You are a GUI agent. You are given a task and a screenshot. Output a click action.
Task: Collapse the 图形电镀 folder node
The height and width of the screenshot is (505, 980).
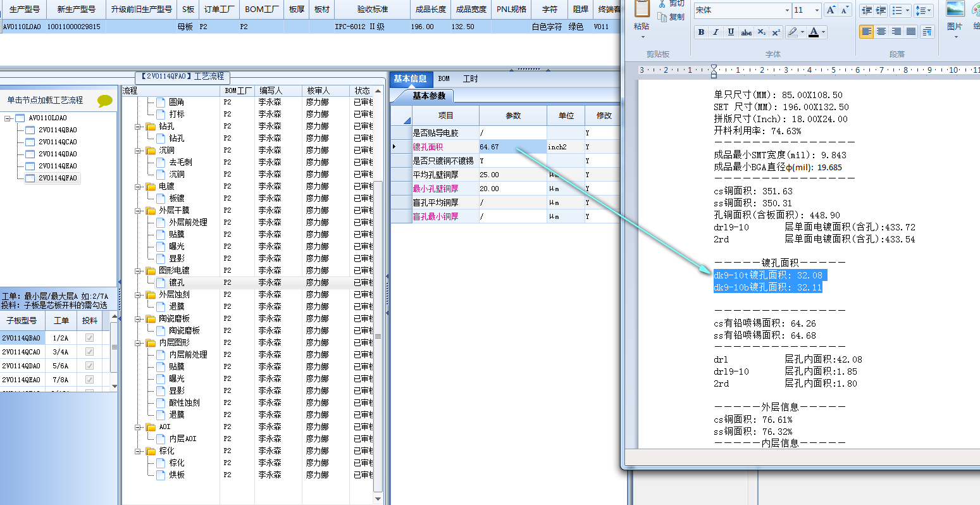coord(138,271)
